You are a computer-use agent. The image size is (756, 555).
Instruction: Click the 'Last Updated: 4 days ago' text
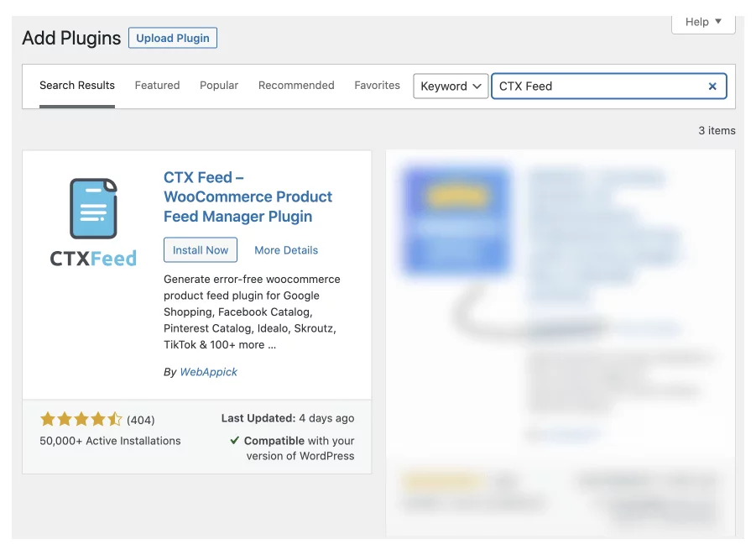[x=288, y=418]
